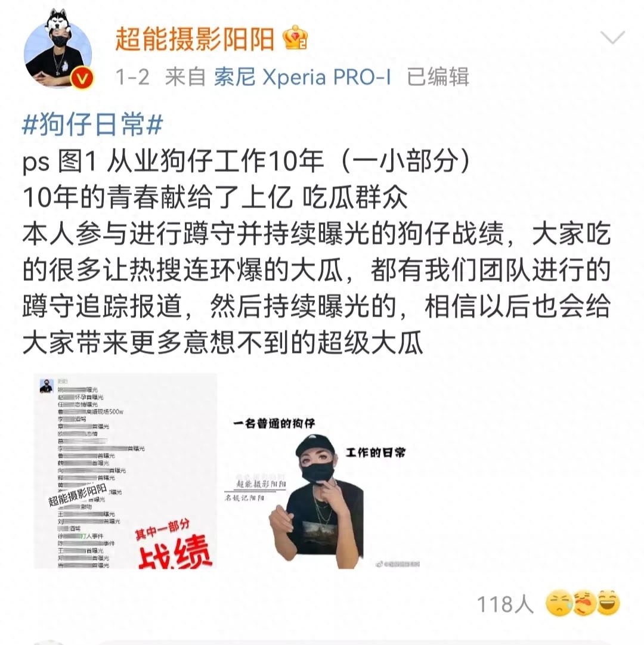
Task: Tap the crying face reaction emoji
Action: 559,603
